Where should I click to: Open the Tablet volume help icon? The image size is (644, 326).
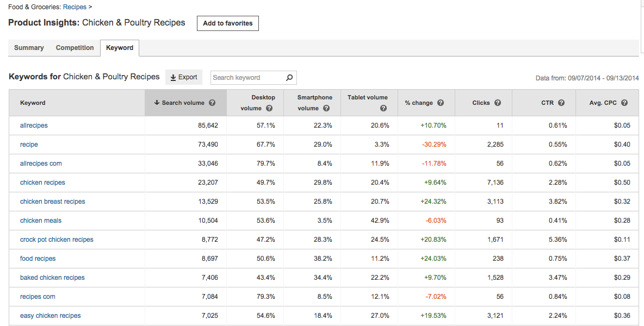[383, 108]
